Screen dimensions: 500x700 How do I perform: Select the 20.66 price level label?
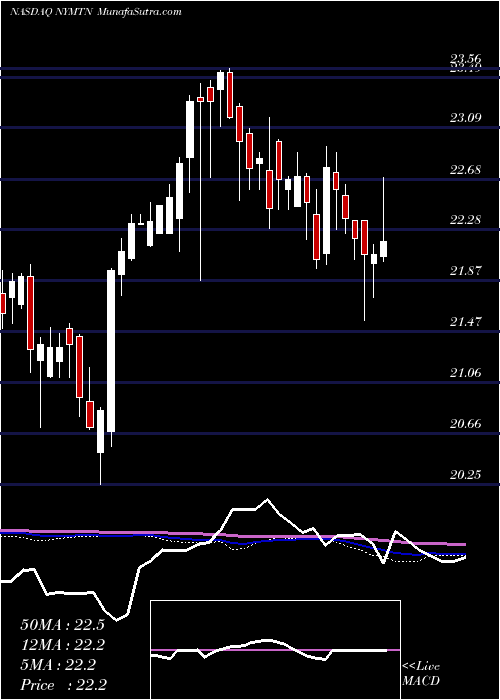point(466,424)
